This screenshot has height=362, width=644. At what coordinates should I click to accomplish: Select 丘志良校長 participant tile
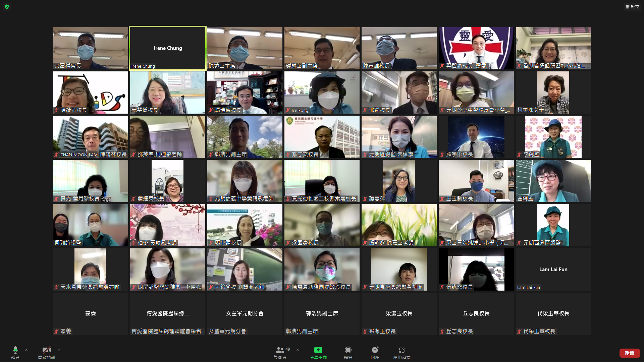(x=476, y=314)
